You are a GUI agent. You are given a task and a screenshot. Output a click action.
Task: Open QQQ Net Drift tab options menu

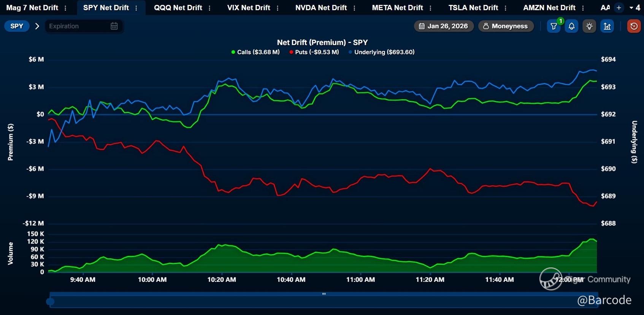209,8
